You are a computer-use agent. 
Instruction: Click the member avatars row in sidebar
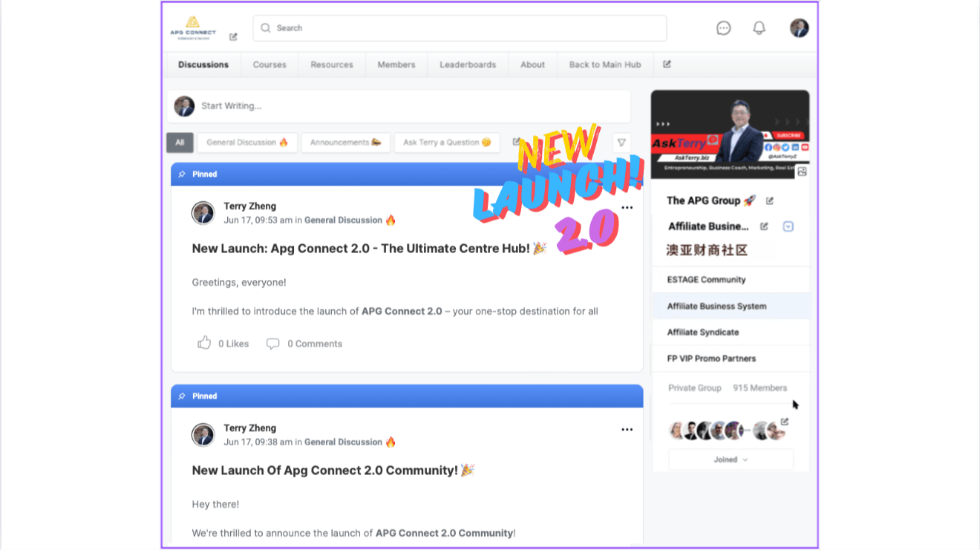pos(728,431)
